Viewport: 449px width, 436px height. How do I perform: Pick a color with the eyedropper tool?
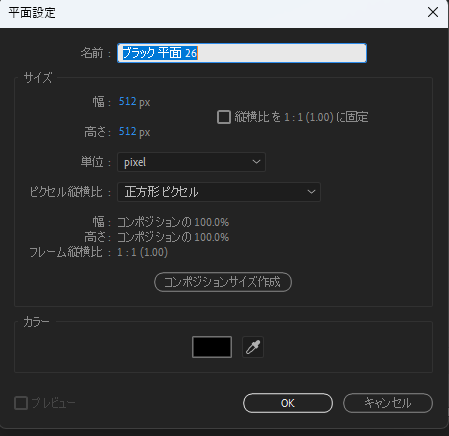pos(253,347)
